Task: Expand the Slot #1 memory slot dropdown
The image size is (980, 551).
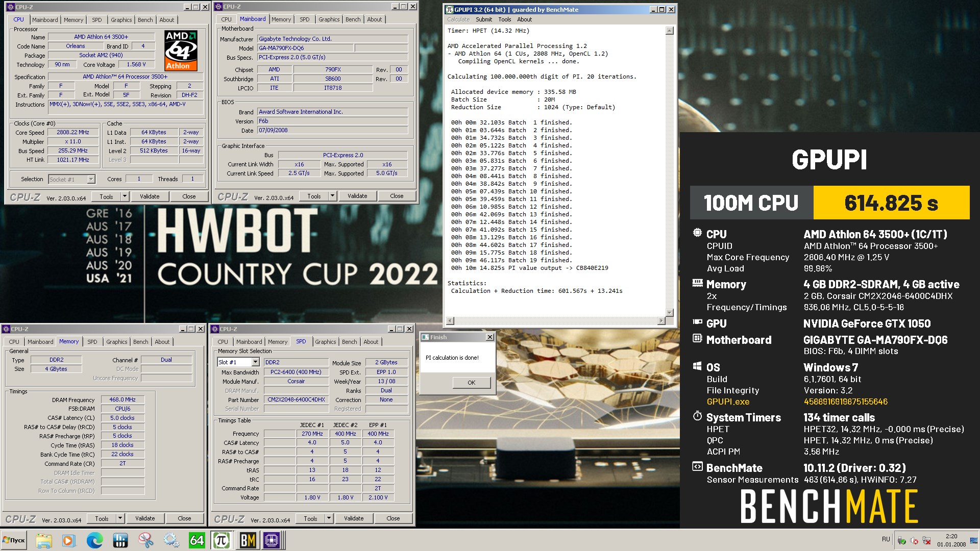Action: point(255,362)
